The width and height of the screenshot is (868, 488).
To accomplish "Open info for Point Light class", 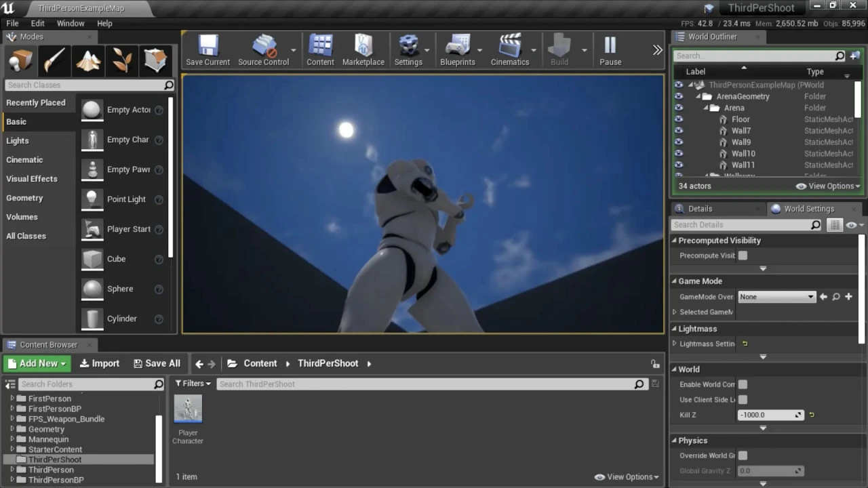I will tap(159, 199).
